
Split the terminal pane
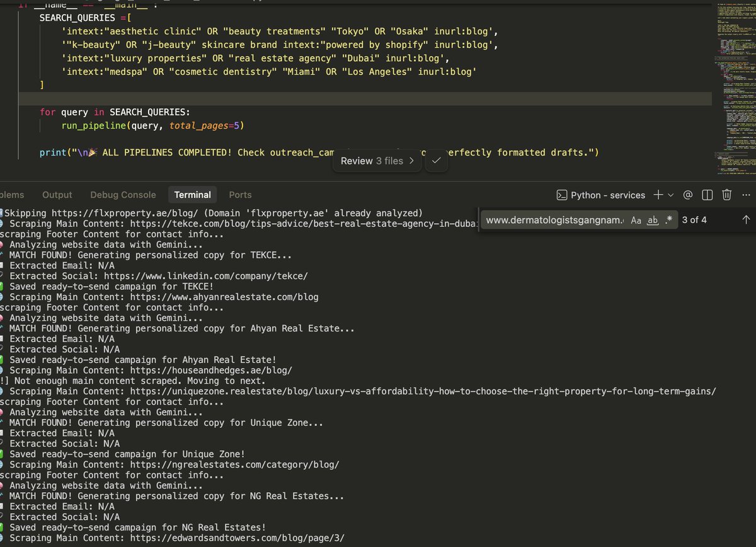(x=707, y=195)
